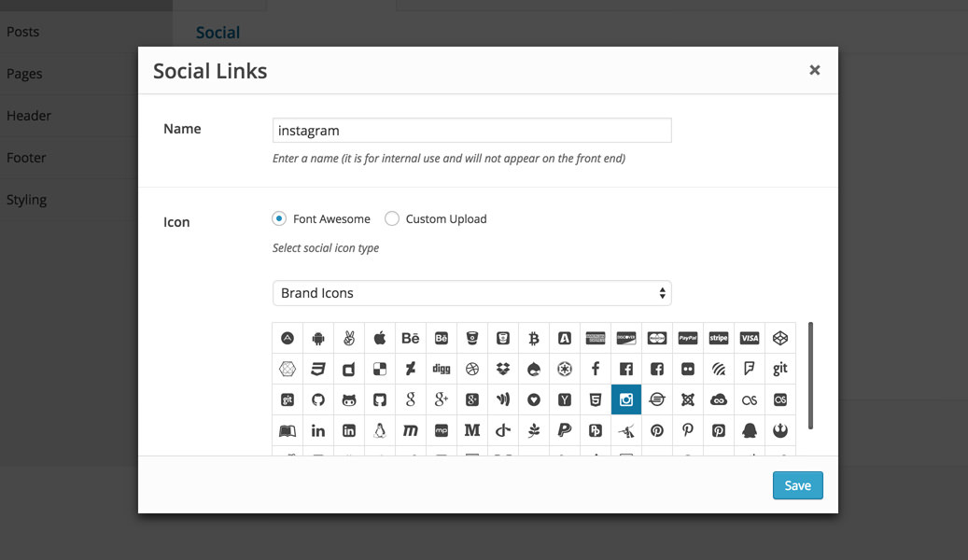Screen dimensions: 968x560
Task: Pick the Foursquare icon
Action: 750,369
